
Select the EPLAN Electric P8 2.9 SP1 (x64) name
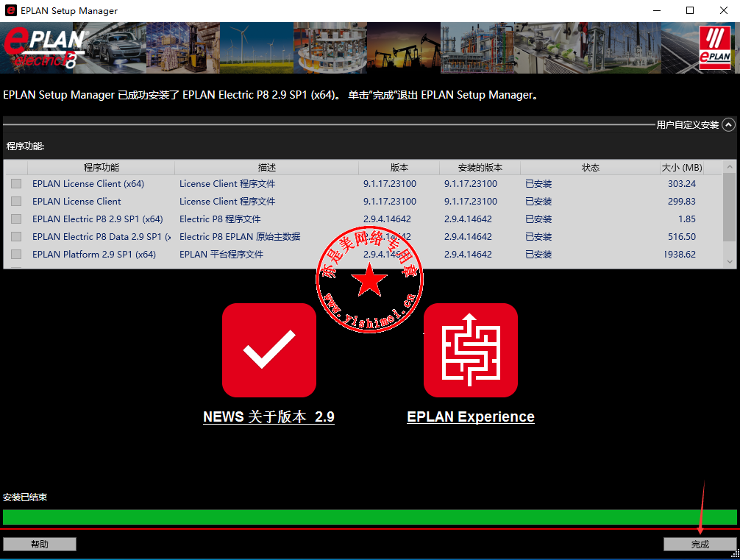coord(98,219)
